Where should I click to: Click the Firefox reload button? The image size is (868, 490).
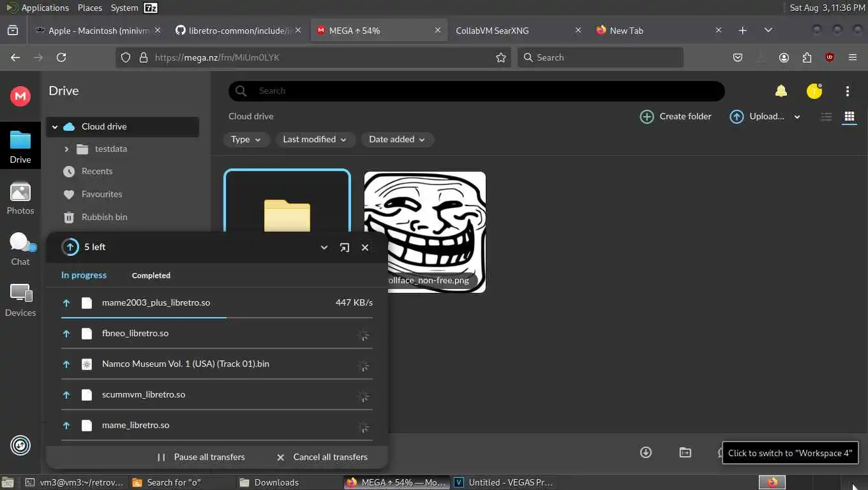coord(61,57)
